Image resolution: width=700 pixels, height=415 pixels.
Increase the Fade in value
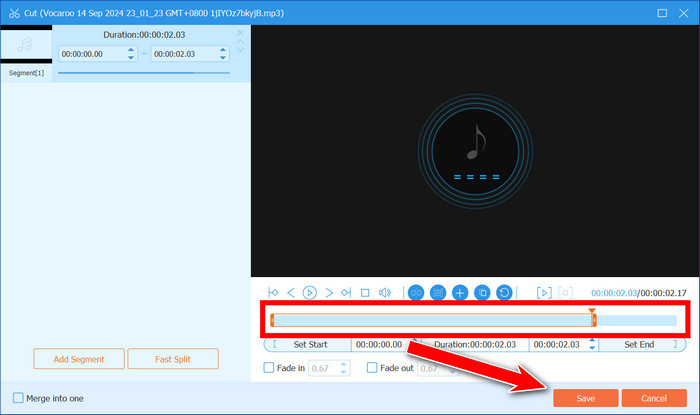coord(343,365)
